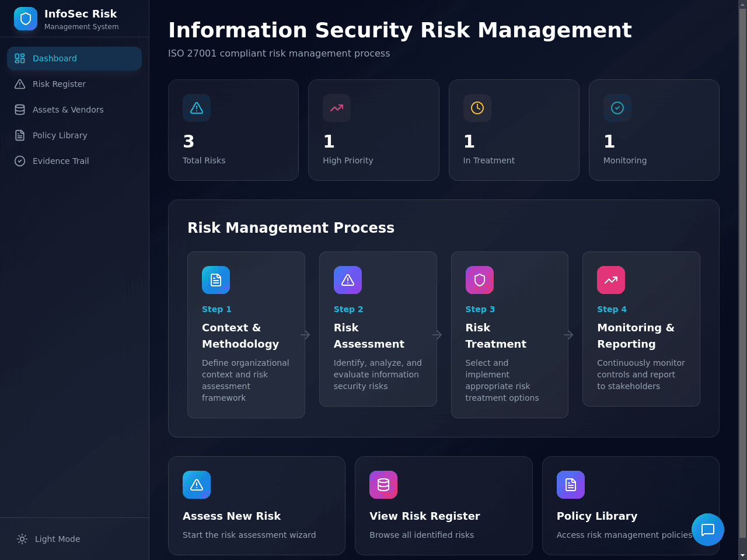Click the Assets & Vendors database icon
This screenshot has height=560, width=747.
(x=20, y=110)
